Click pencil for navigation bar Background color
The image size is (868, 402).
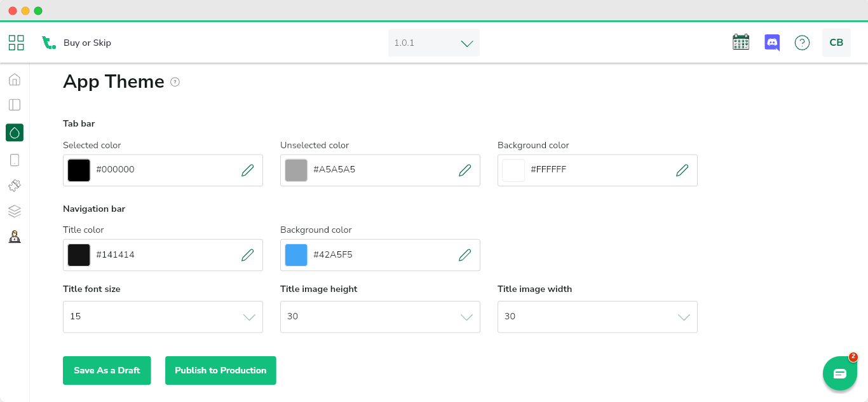click(x=465, y=255)
